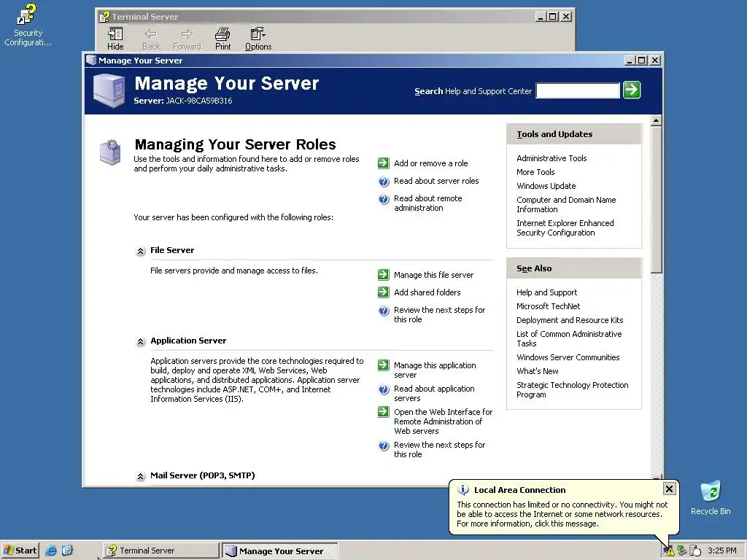Open Windows Update link
747x560 pixels.
[x=546, y=186]
